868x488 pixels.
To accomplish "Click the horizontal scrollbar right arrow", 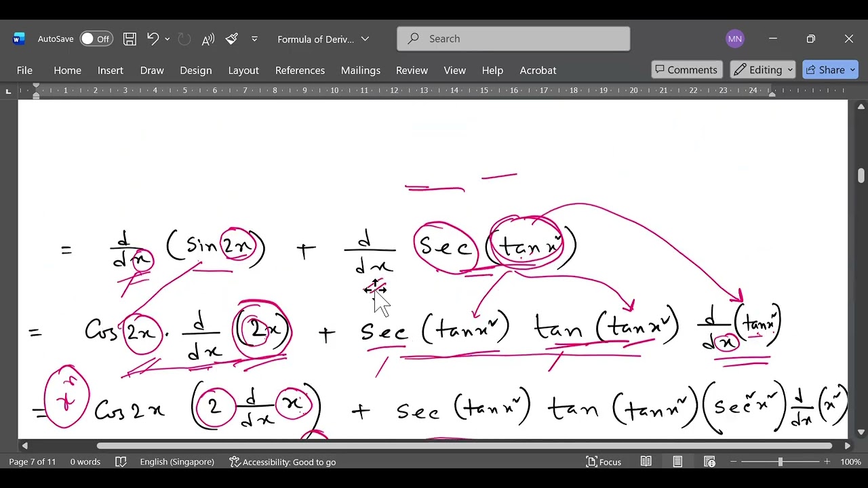I will (x=847, y=445).
